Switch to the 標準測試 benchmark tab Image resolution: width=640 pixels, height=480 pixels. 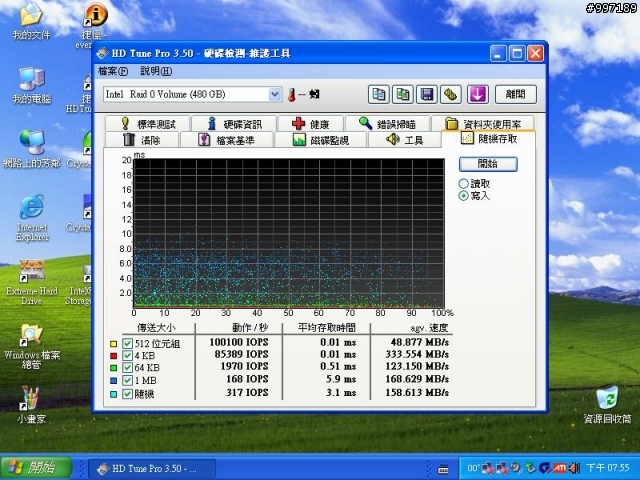(147, 124)
